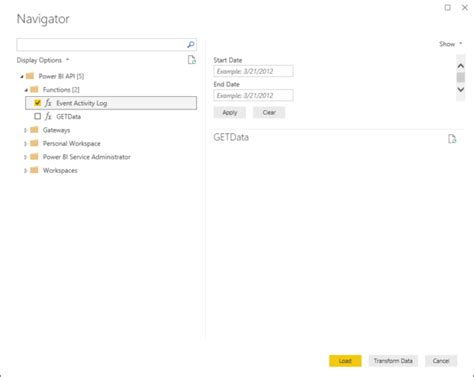Click the refresh icon next to GETData preview
474x377 pixels.
coord(452,139)
